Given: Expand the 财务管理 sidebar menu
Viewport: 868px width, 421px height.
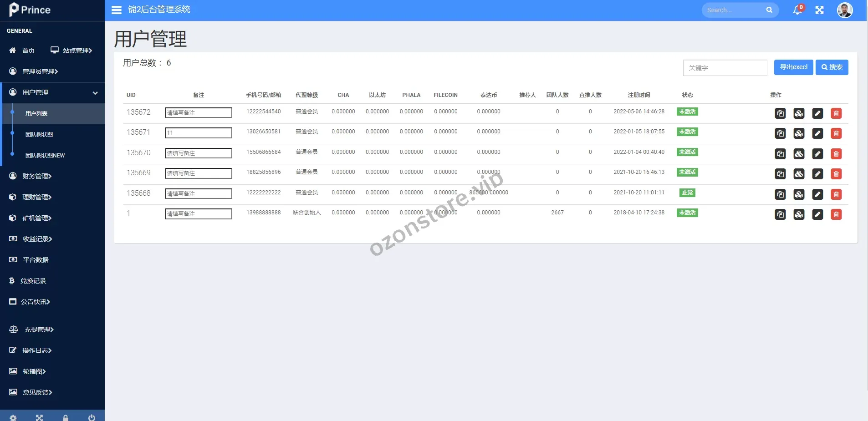Looking at the screenshot, I should click(37, 176).
